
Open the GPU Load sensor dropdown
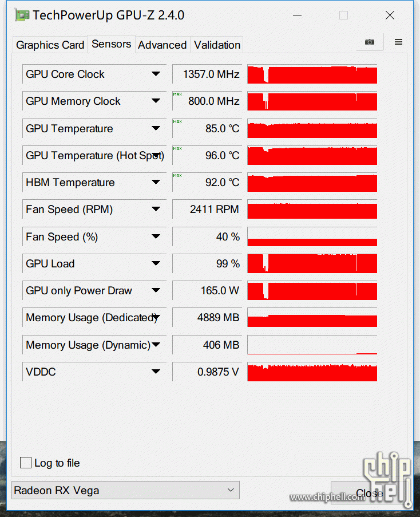click(x=94, y=263)
